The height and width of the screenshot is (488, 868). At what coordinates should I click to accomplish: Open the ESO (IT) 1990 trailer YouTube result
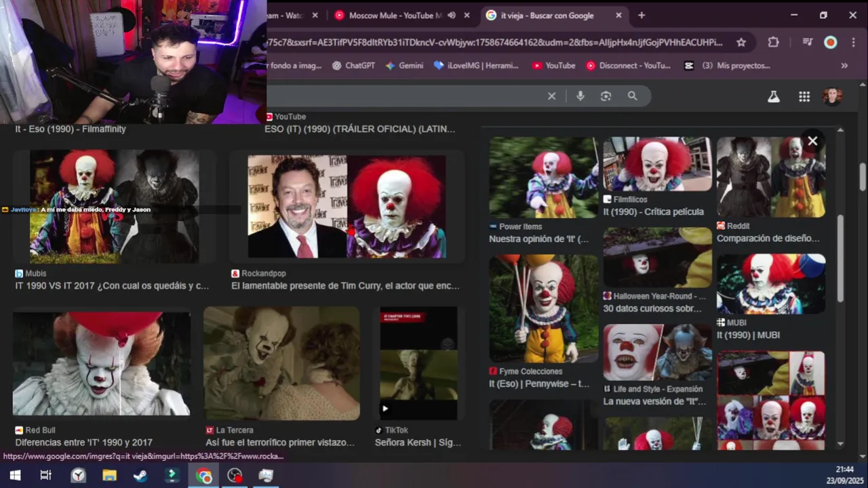pos(359,129)
